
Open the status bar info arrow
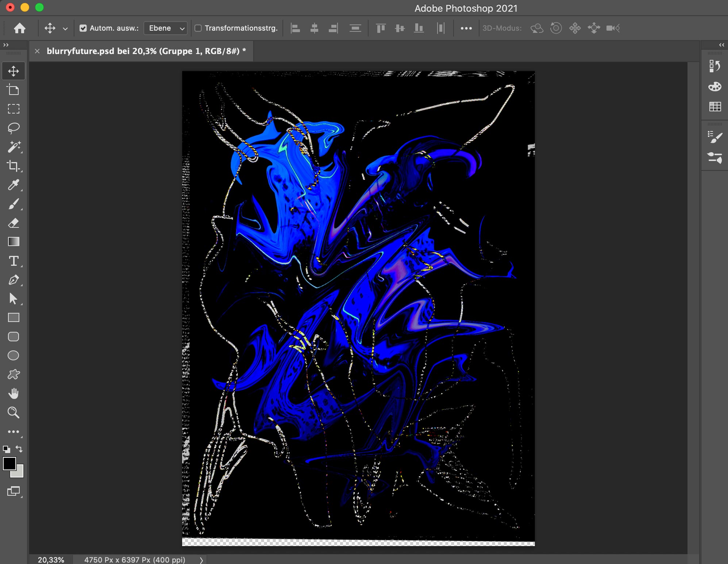click(201, 560)
